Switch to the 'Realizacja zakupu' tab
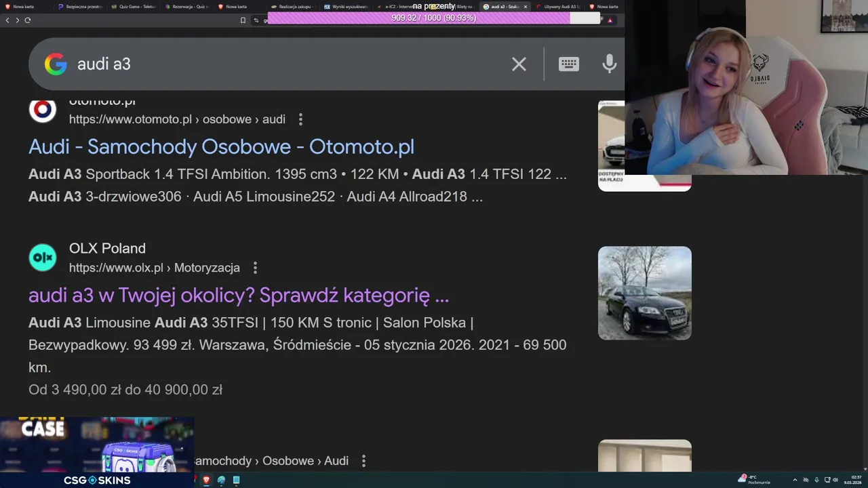This screenshot has width=868, height=488. pos(292,7)
